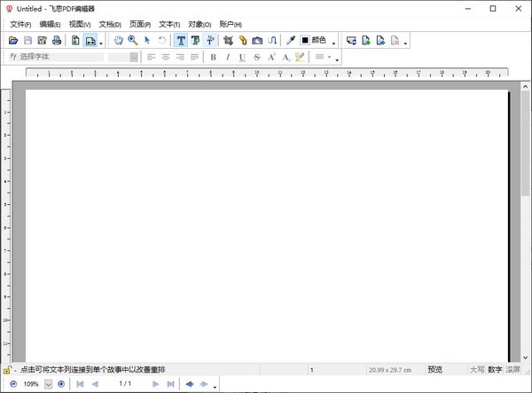Select the Crop tool icon

tap(228, 41)
